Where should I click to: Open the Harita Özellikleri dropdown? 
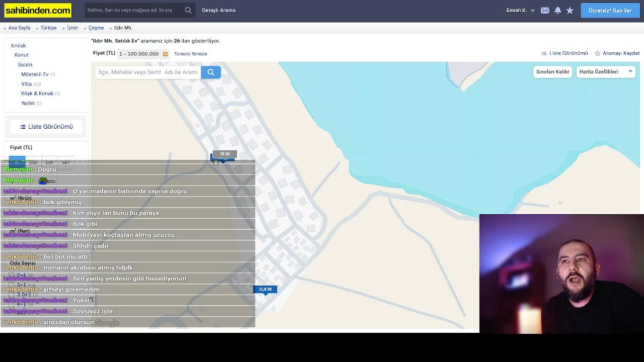click(x=606, y=72)
